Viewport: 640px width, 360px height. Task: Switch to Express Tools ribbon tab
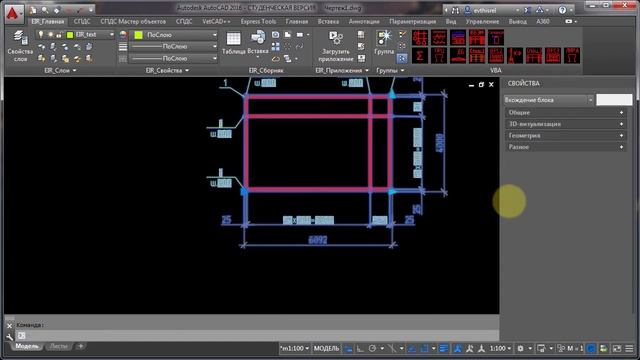[x=258, y=21]
